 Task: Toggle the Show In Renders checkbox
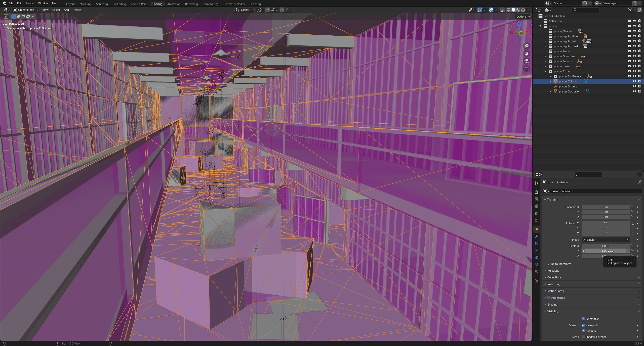click(x=583, y=331)
